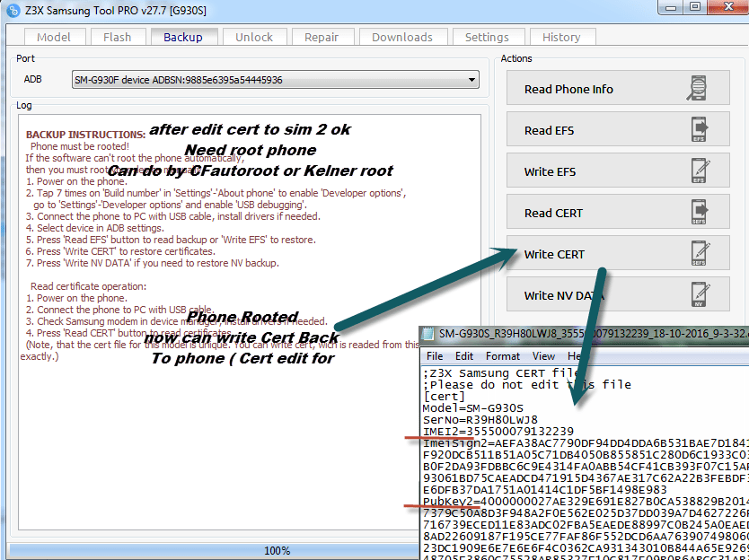Image resolution: width=749 pixels, height=560 pixels.
Task: Click the 100% progress bar
Action: [x=214, y=550]
